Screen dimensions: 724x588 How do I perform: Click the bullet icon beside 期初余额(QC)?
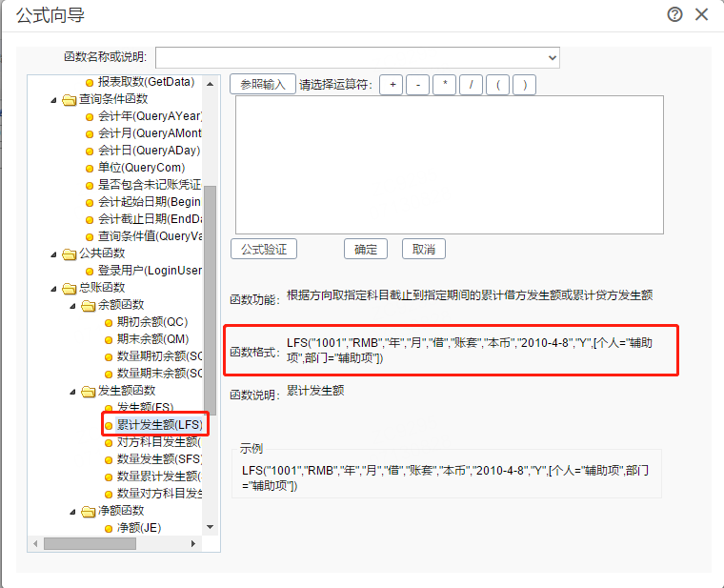click(x=109, y=323)
